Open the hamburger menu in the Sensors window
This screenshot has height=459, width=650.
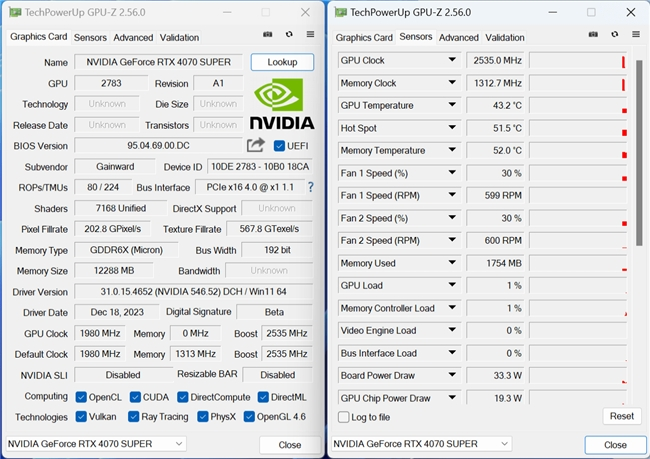[635, 36]
